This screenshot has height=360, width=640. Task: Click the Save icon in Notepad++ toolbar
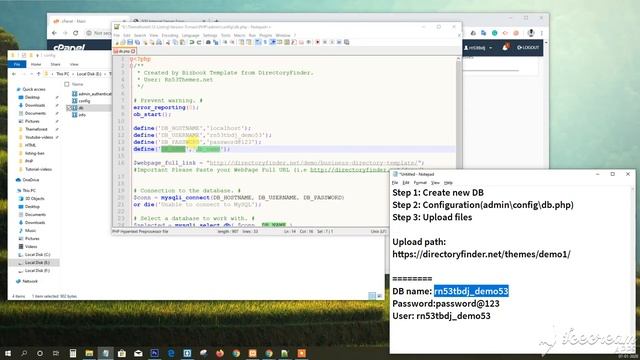pos(130,42)
